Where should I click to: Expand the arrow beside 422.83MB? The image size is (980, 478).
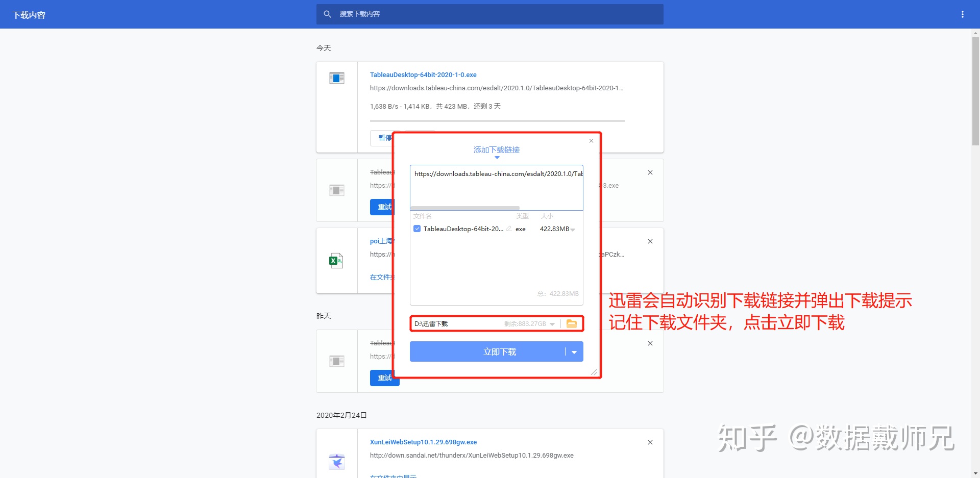[x=573, y=230]
